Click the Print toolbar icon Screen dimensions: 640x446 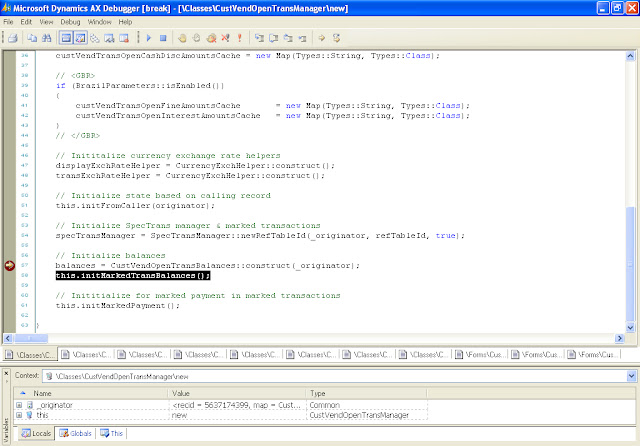pos(13,38)
